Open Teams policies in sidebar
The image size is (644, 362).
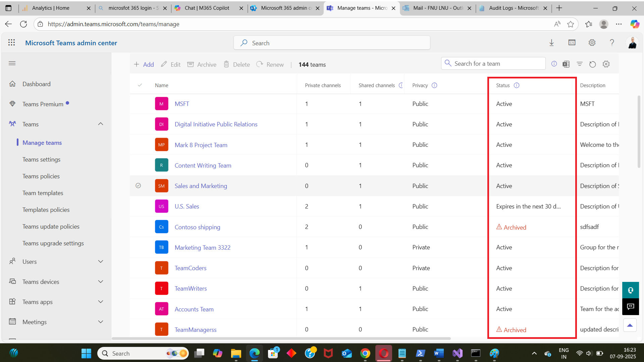41,176
